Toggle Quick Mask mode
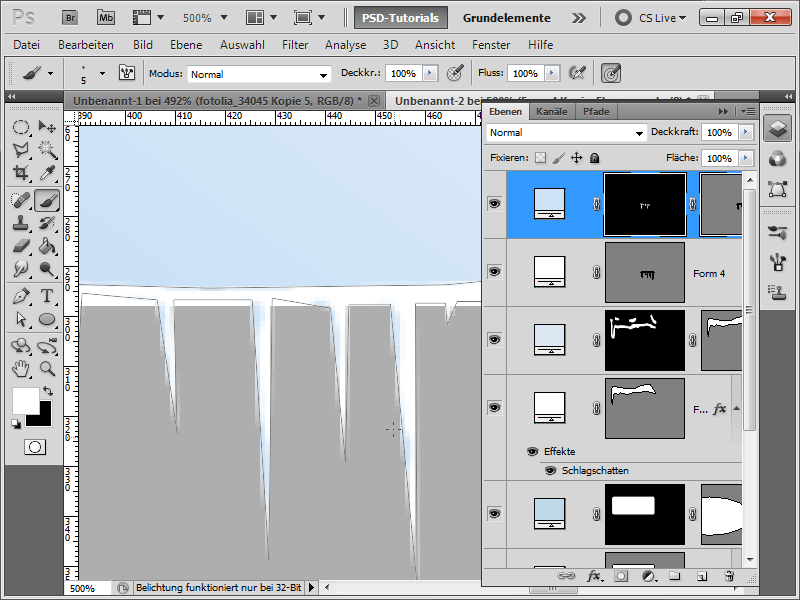 click(35, 447)
